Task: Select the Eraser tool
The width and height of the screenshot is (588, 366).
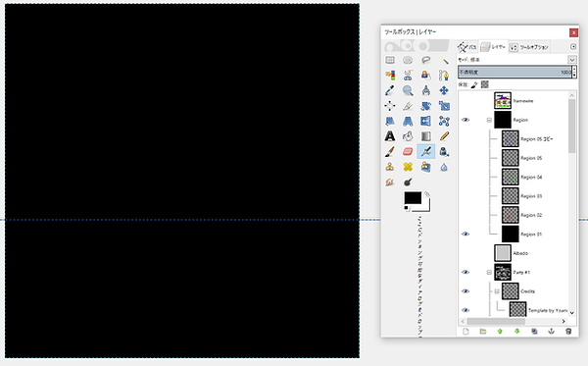Action: [x=408, y=152]
